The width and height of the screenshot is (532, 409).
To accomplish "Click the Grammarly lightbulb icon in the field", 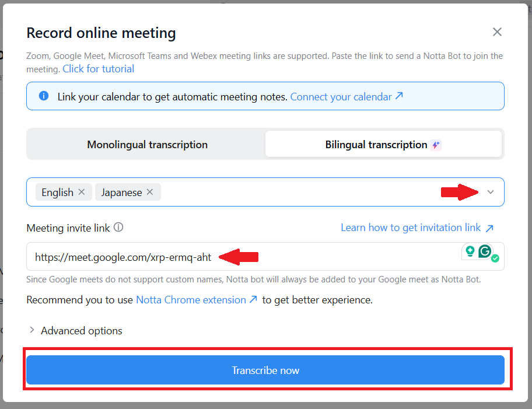I will click(470, 251).
